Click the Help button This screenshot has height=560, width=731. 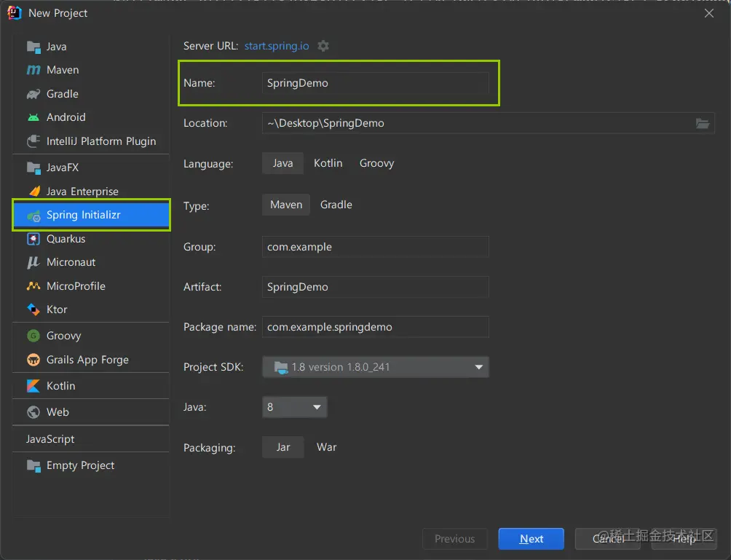pos(684,539)
